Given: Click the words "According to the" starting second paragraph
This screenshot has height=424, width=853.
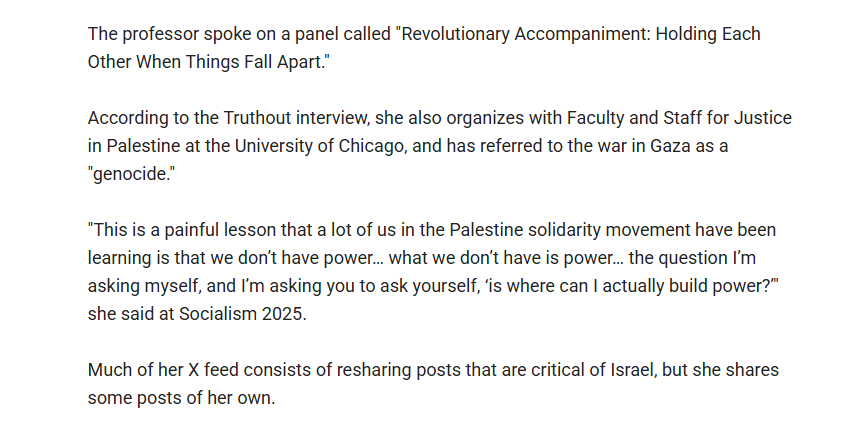Looking at the screenshot, I should 147,118.
